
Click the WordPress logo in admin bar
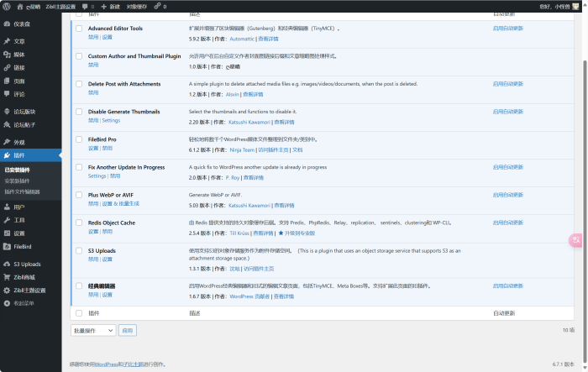click(x=6, y=6)
